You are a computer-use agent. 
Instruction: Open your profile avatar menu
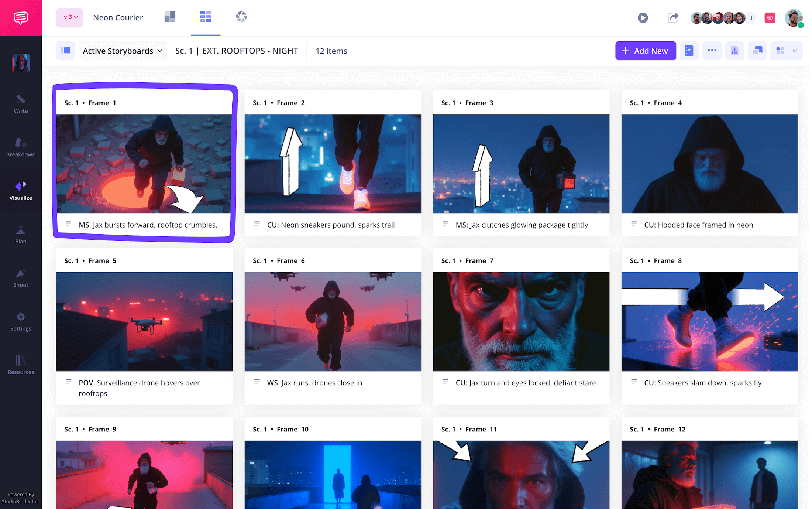pos(794,17)
